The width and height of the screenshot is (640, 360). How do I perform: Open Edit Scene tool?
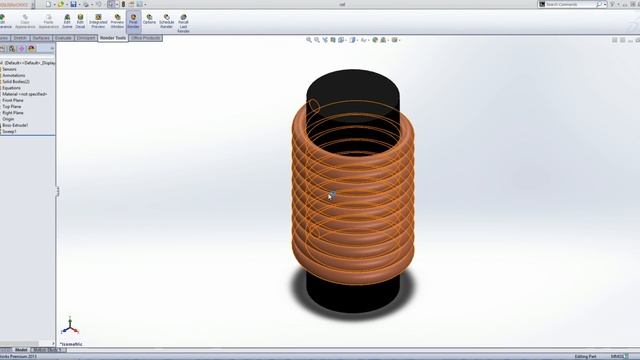(67, 21)
